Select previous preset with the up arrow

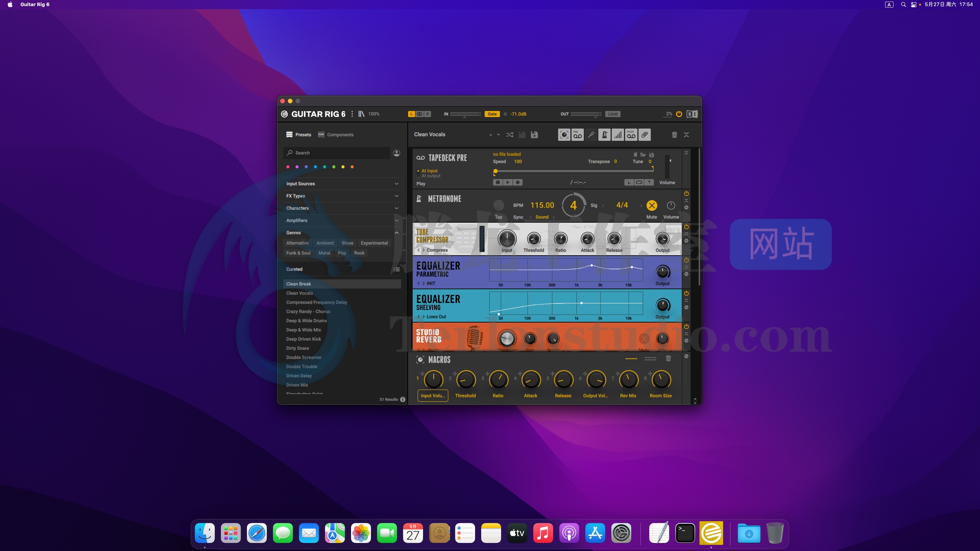(x=490, y=135)
